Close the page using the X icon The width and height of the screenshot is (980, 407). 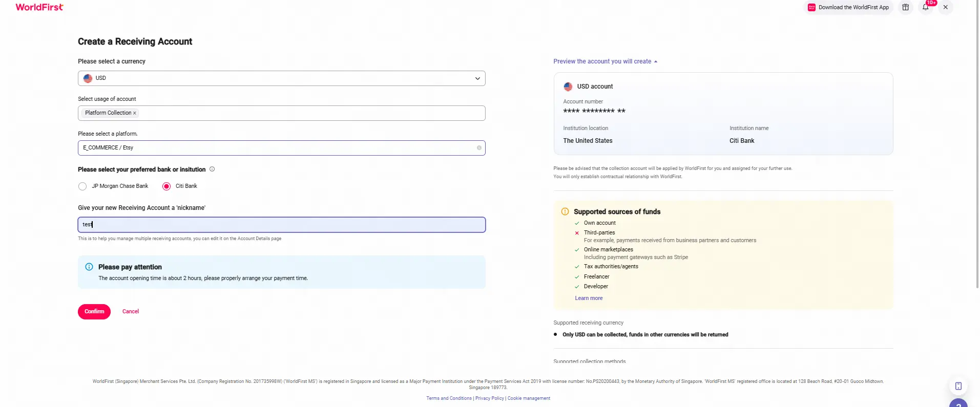pos(945,7)
